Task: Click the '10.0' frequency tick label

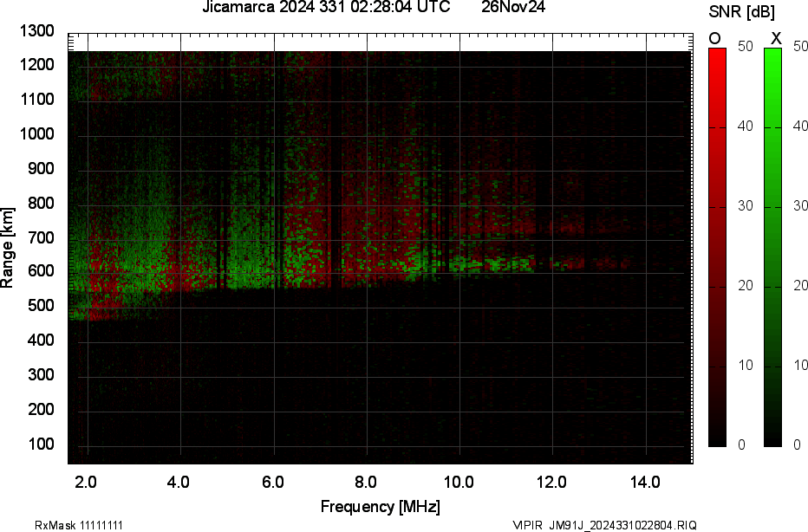Action: coord(459,482)
